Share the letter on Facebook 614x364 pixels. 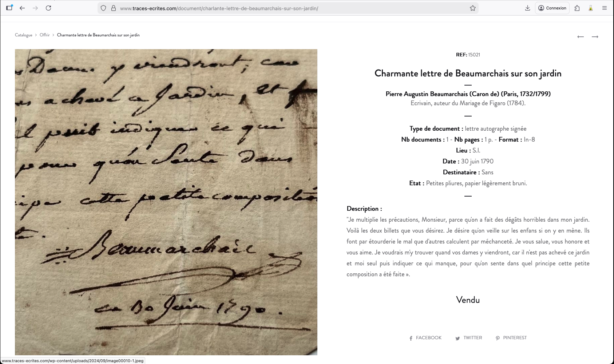point(425,338)
